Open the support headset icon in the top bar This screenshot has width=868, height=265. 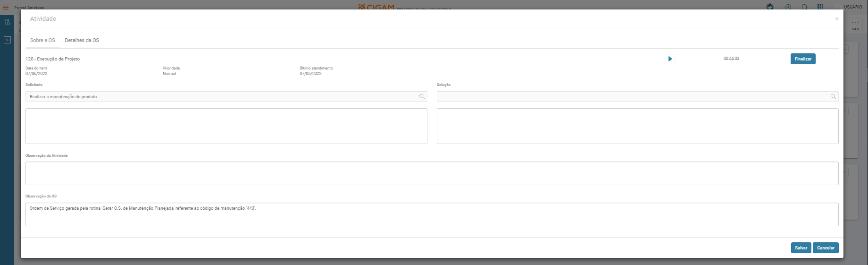770,7
